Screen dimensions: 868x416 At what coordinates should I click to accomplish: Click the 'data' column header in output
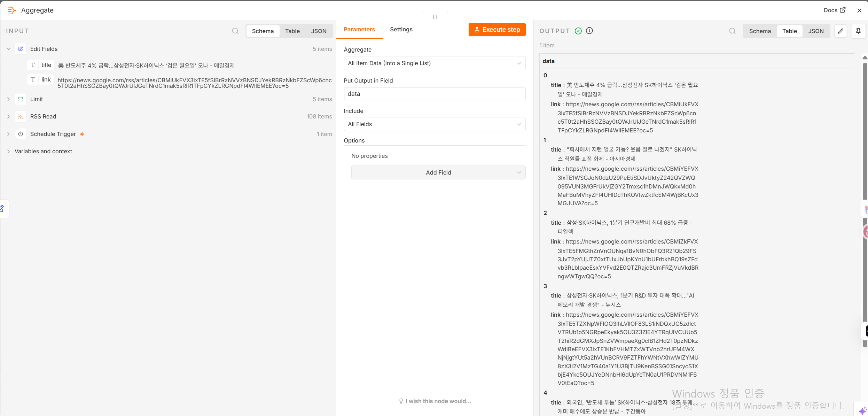pos(548,61)
